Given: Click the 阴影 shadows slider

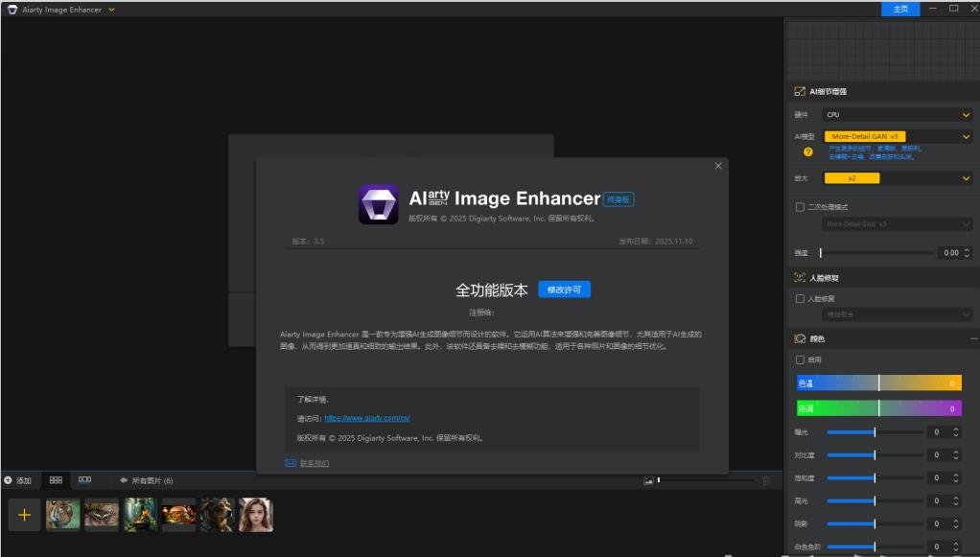Looking at the screenshot, I should [x=875, y=523].
